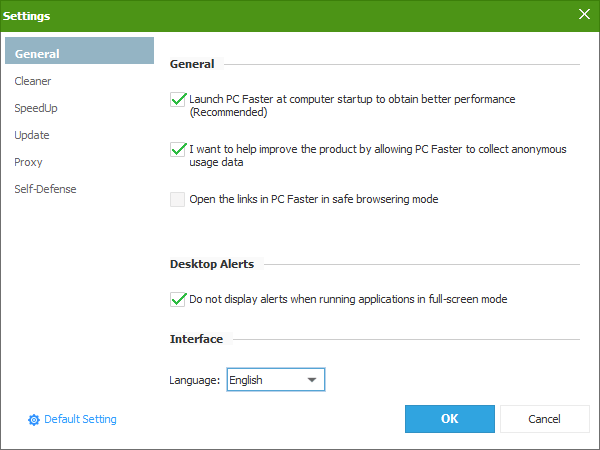The width and height of the screenshot is (600, 450).
Task: Show the Proxy settings tab
Action: click(29, 162)
